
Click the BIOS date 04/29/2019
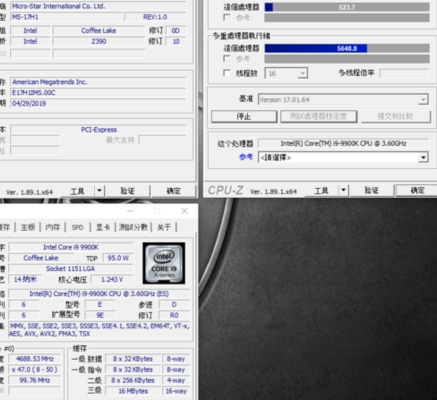(99, 103)
